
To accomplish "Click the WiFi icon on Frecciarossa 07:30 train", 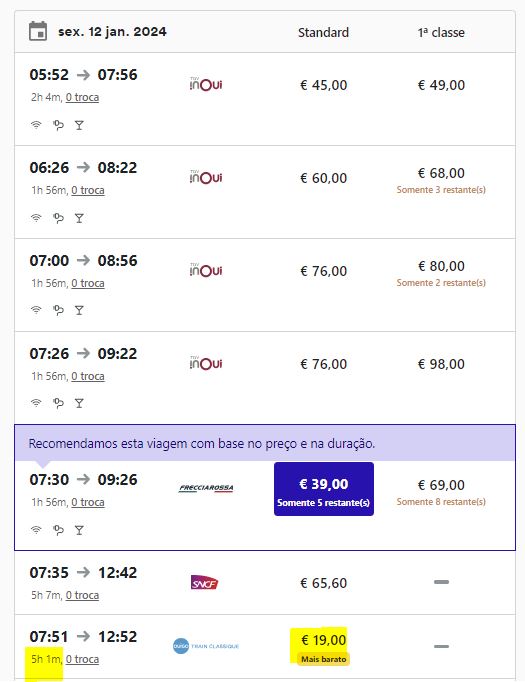I will pyautogui.click(x=36, y=530).
